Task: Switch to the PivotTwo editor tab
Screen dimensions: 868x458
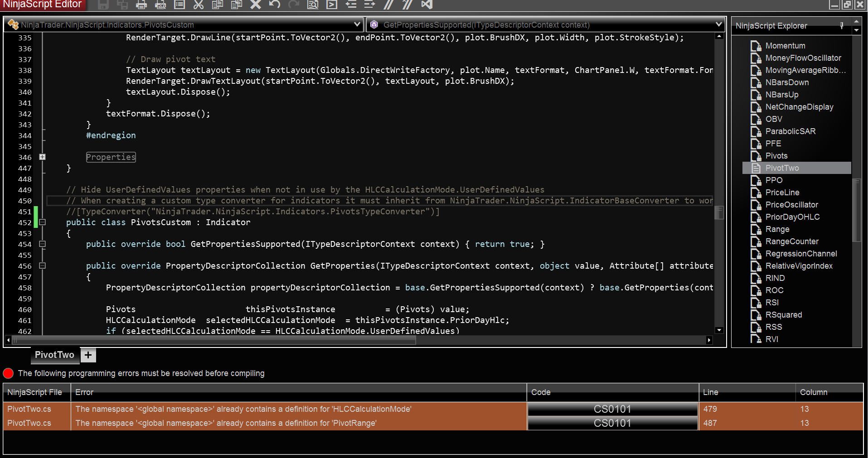Action: pyautogui.click(x=54, y=355)
